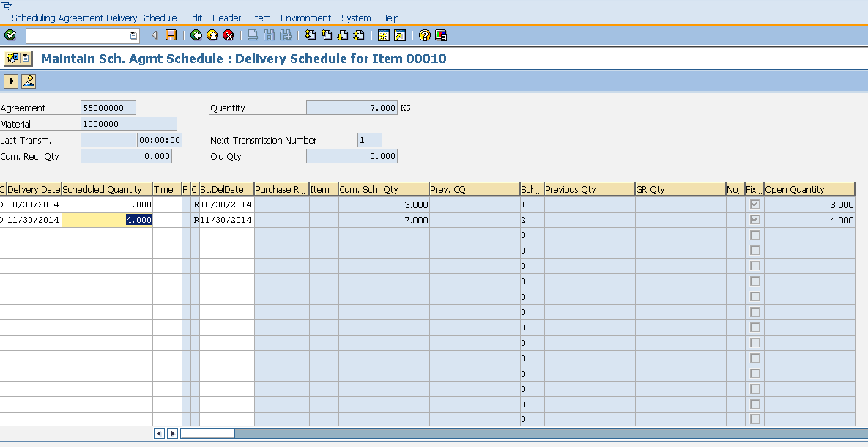This screenshot has height=447, width=868.
Task: Click the Previous Qty column header
Action: coord(590,190)
